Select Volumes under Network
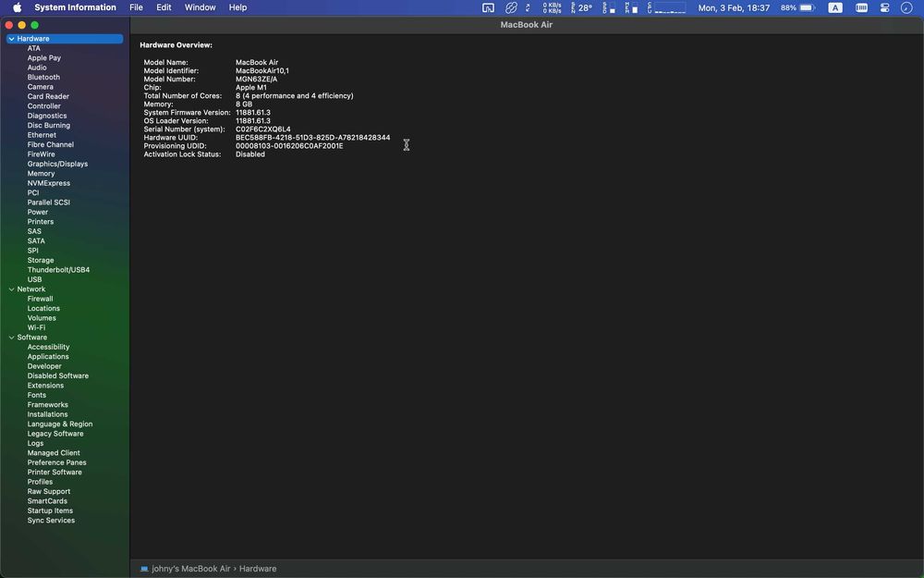The height and width of the screenshot is (578, 924). coord(42,318)
